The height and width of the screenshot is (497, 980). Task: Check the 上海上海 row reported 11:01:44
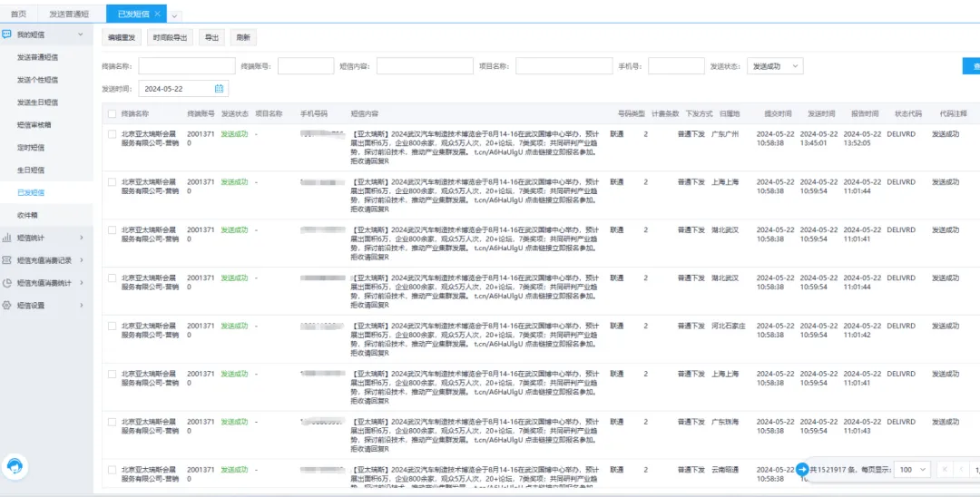(112, 181)
